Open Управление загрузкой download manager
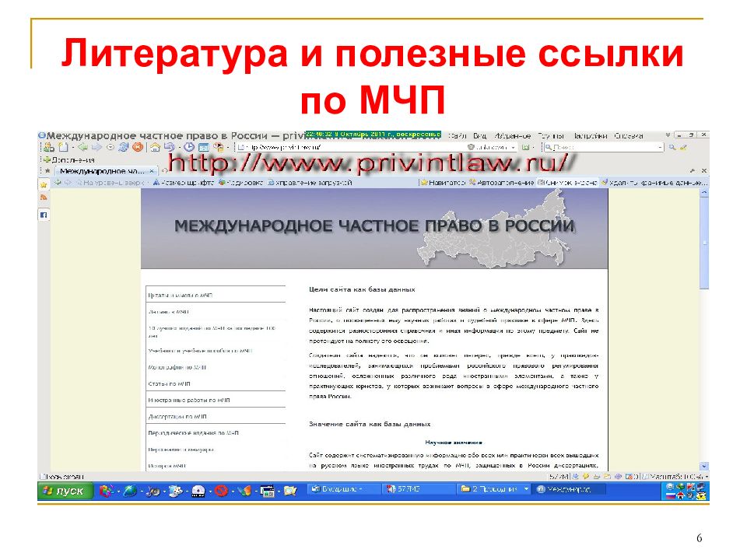The height and width of the screenshot is (560, 747). pos(310,182)
